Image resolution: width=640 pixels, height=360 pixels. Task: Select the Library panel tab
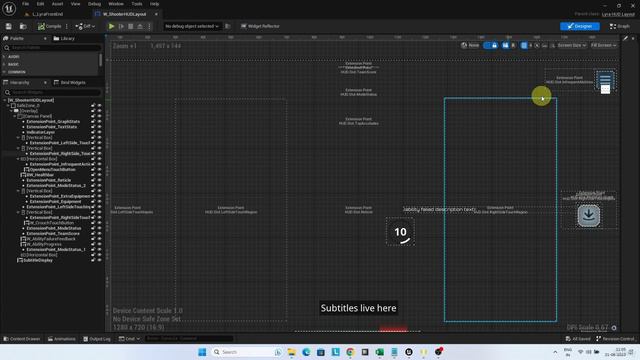pos(64,38)
